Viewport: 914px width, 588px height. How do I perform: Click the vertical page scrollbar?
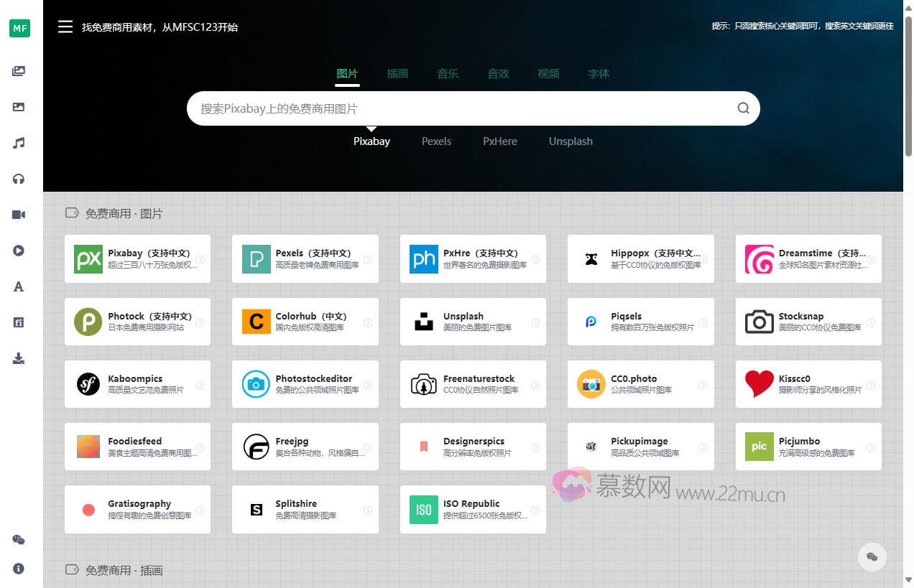tap(908, 86)
